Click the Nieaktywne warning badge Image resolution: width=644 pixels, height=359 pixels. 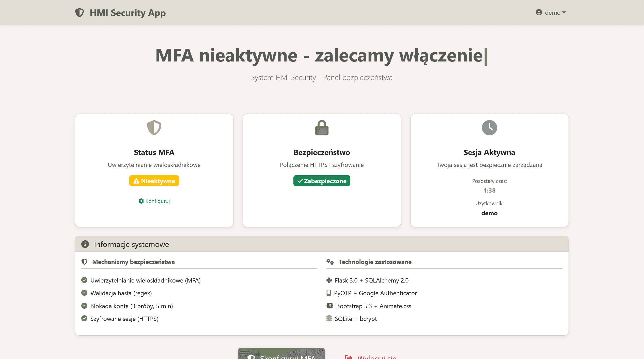(154, 181)
